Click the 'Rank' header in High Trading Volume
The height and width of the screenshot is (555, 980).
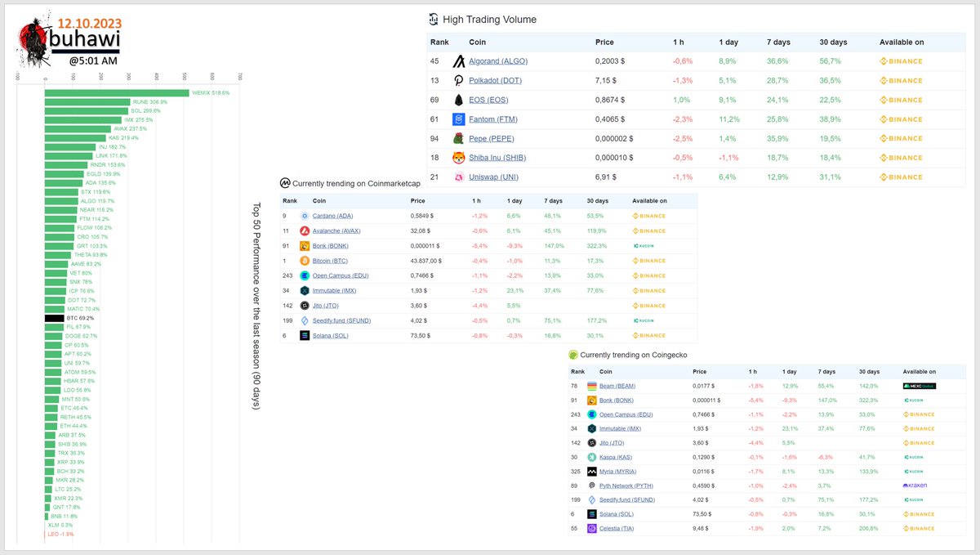[439, 42]
